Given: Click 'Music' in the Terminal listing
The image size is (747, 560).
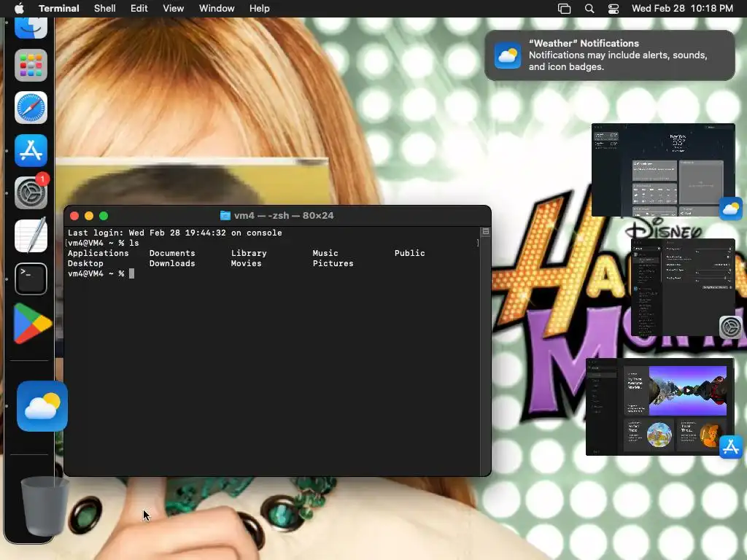Looking at the screenshot, I should 325,253.
